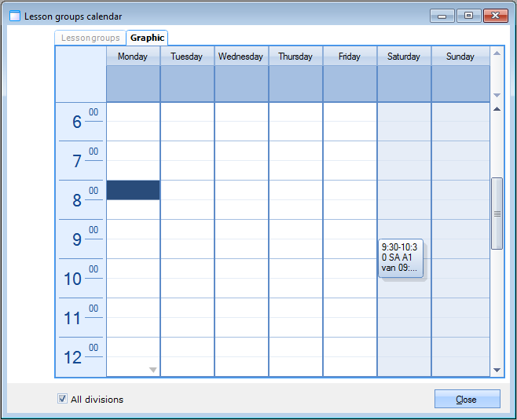The image size is (517, 420).
Task: Click the 6 00 time label
Action: 81,122
